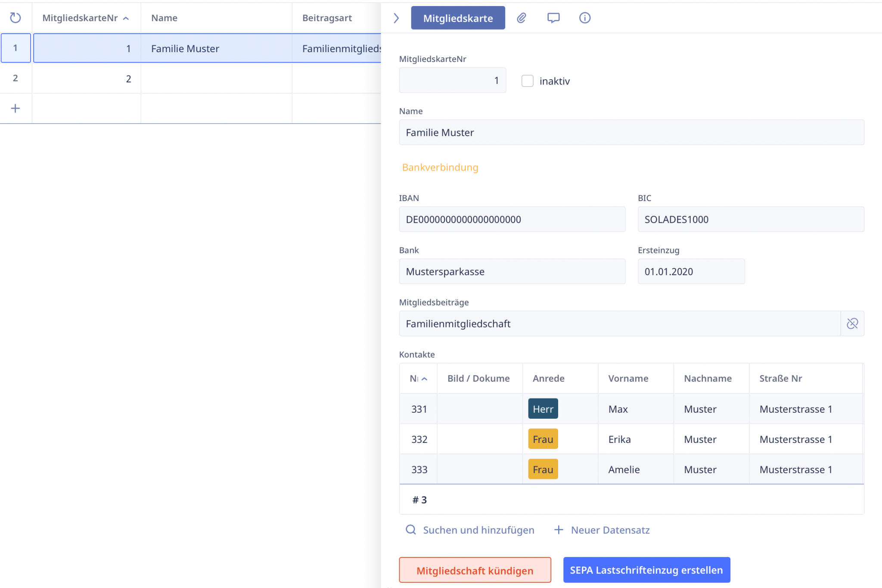Click the Herr badge for Max
The height and width of the screenshot is (588, 882).
(543, 409)
